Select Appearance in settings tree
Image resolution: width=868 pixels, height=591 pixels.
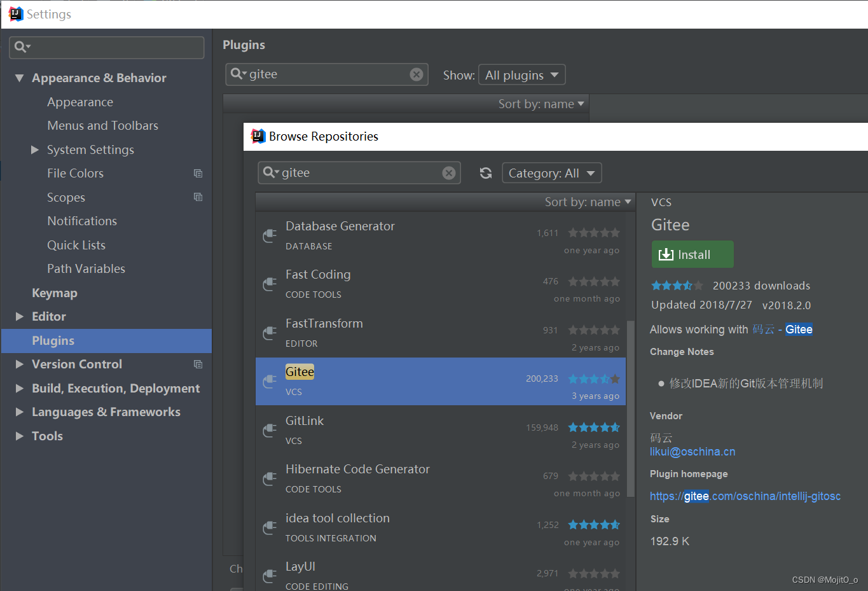click(80, 102)
